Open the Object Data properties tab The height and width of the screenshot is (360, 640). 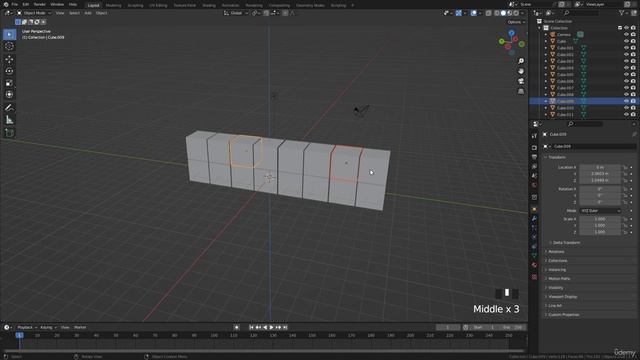point(534,256)
